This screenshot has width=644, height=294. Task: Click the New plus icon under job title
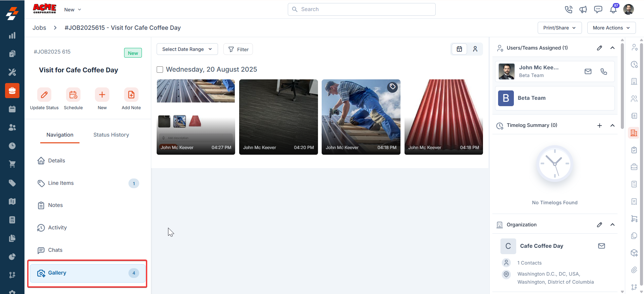tap(102, 95)
